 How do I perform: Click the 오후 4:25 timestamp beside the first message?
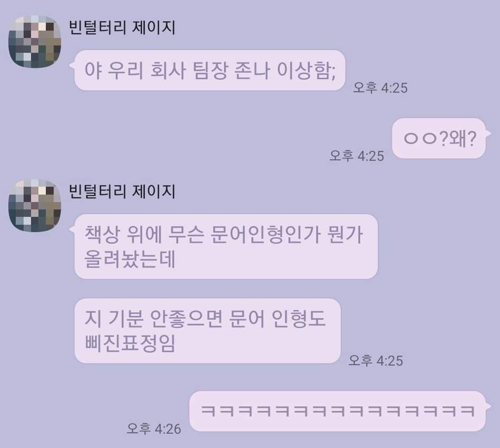pos(380,87)
